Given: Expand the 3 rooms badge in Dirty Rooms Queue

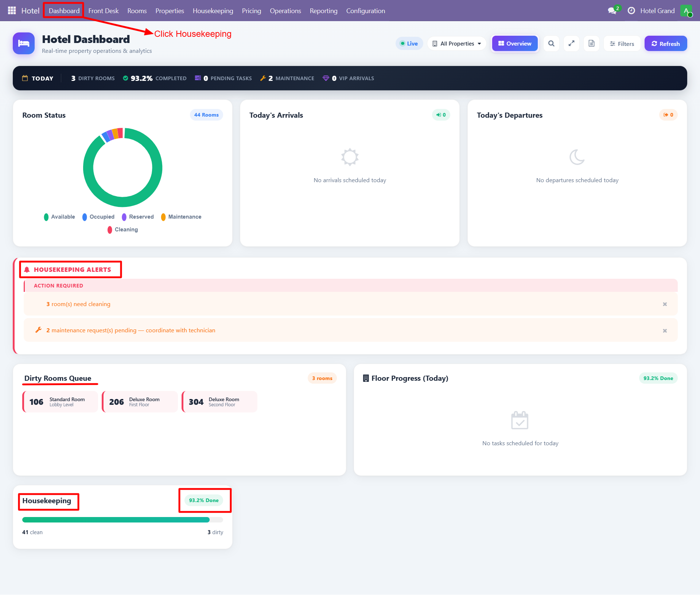Looking at the screenshot, I should click(322, 378).
